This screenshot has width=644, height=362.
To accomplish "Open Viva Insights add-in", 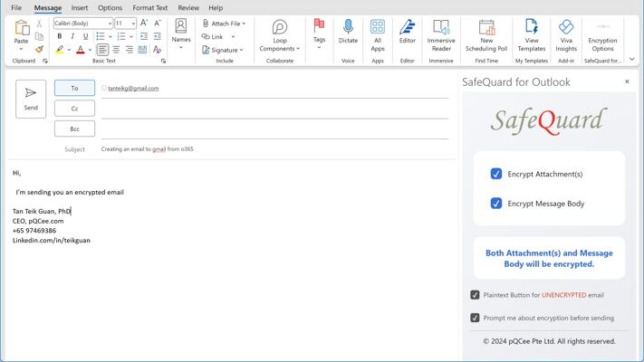I will [x=566, y=33].
